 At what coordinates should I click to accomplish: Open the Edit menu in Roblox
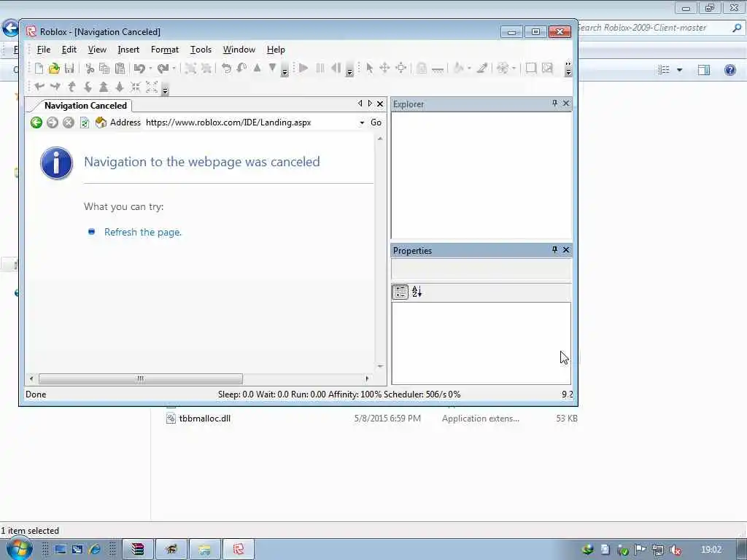tap(69, 50)
